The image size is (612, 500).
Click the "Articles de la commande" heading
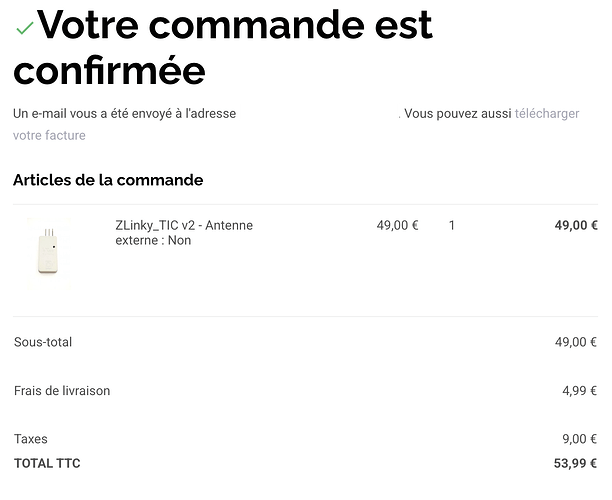(108, 180)
